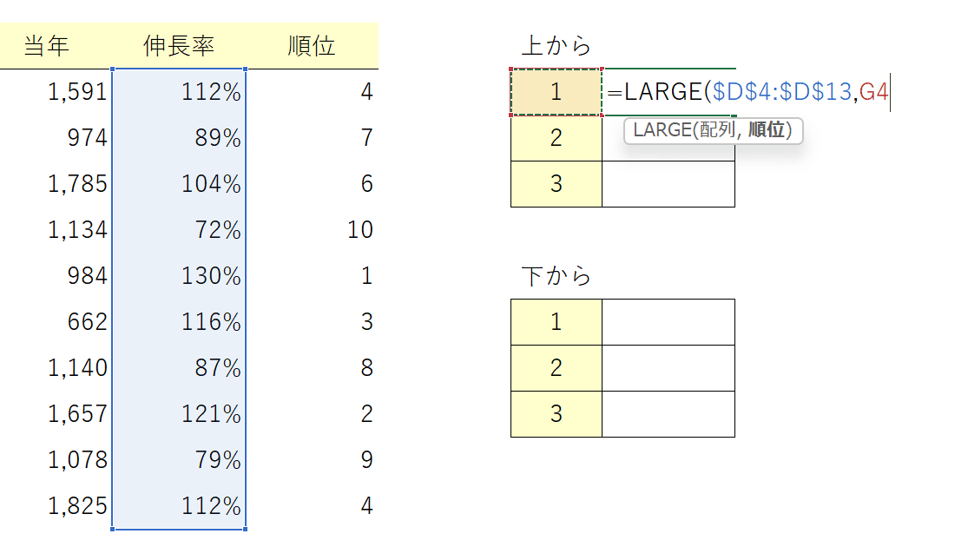The height and width of the screenshot is (560, 968).
Task: Click inside the =LARGE formula being edited
Action: 747,92
